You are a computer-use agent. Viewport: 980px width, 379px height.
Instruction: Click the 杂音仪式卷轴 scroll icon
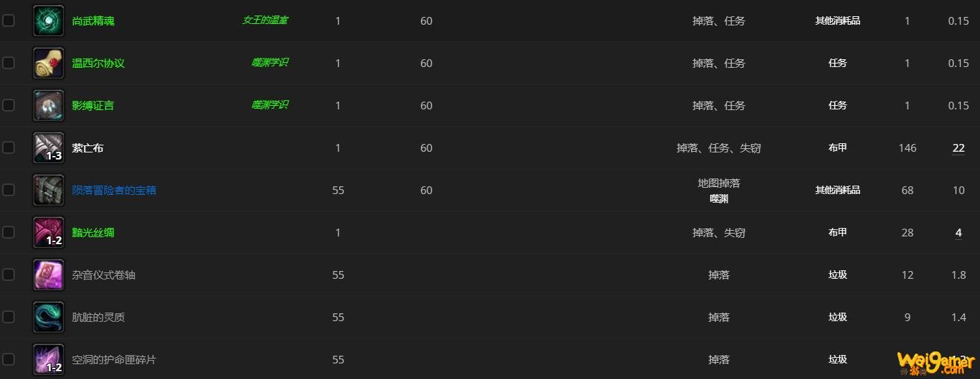49,275
